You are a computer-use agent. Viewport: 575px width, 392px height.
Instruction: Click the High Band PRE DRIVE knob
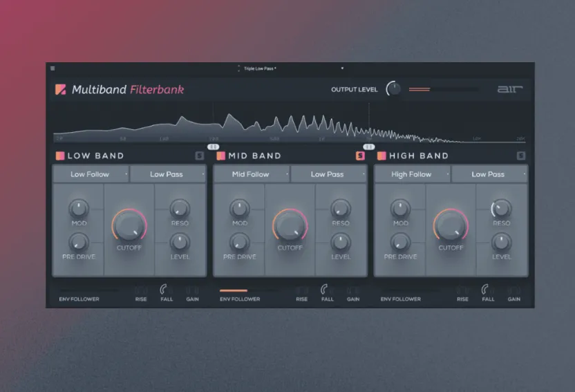400,242
